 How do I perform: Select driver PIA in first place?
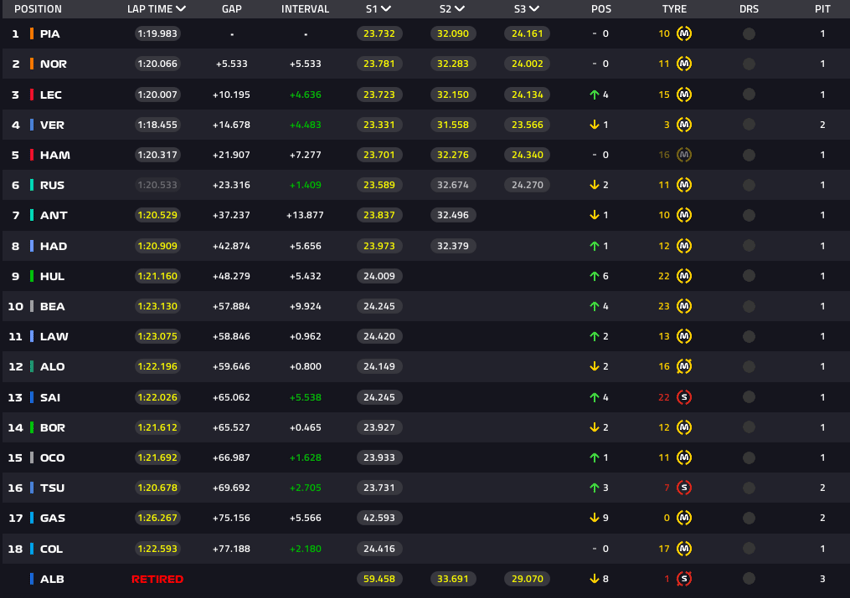(x=50, y=34)
